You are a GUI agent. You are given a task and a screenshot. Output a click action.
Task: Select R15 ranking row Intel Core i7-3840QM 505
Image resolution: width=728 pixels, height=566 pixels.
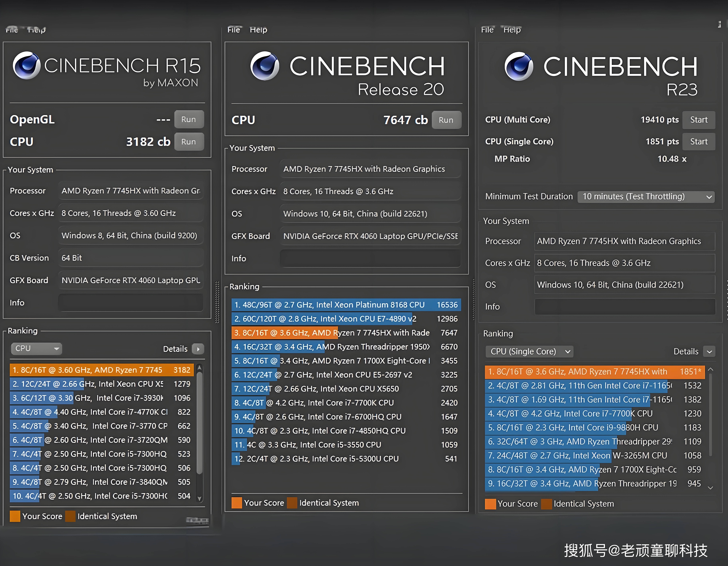(x=102, y=482)
